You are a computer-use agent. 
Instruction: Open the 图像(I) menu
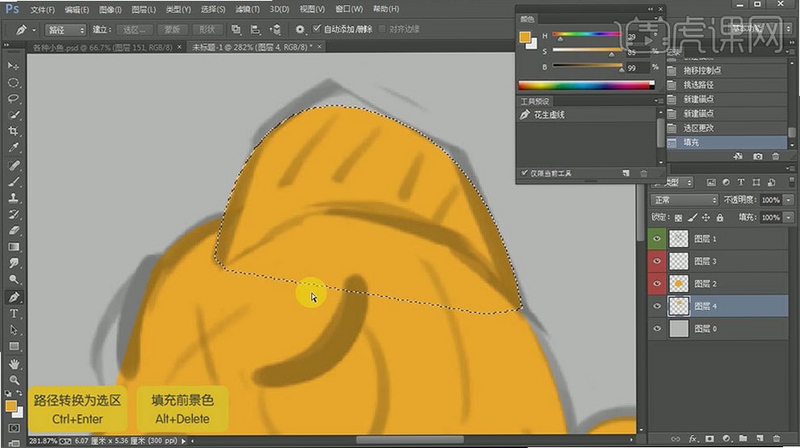pyautogui.click(x=110, y=9)
